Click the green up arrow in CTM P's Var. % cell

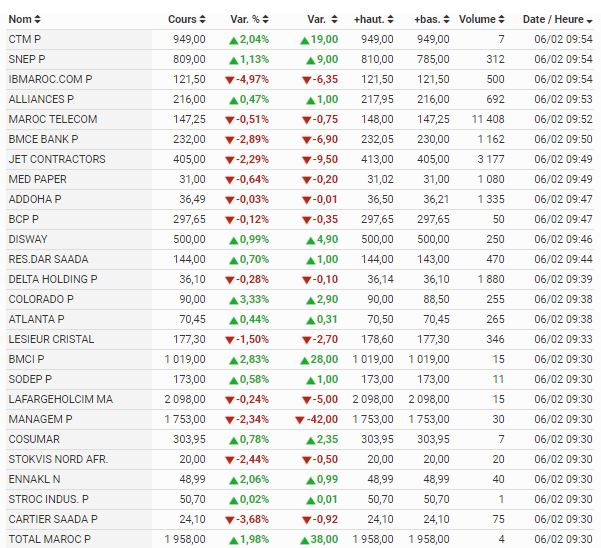click(233, 39)
